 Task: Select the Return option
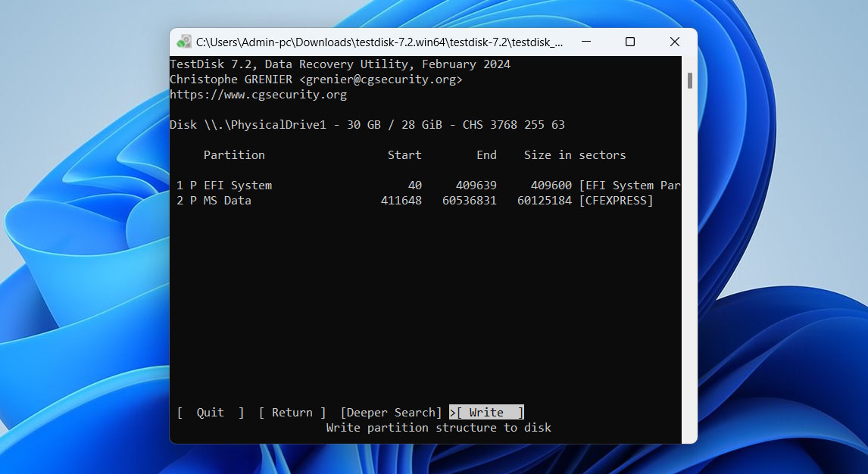[292, 413]
